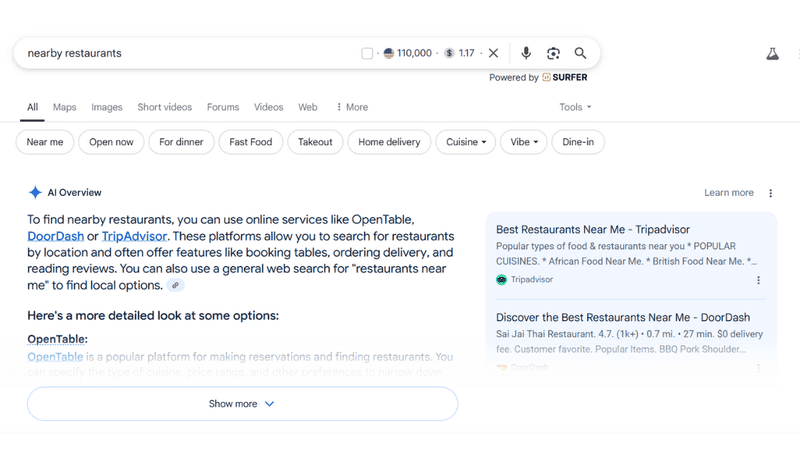The width and height of the screenshot is (800, 457).
Task: Switch to the Maps tab
Action: tap(64, 107)
